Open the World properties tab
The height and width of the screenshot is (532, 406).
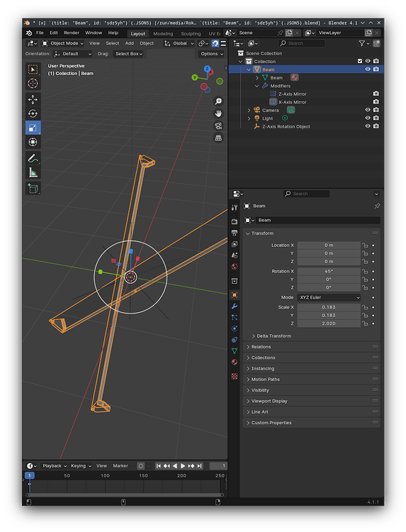coord(235,267)
